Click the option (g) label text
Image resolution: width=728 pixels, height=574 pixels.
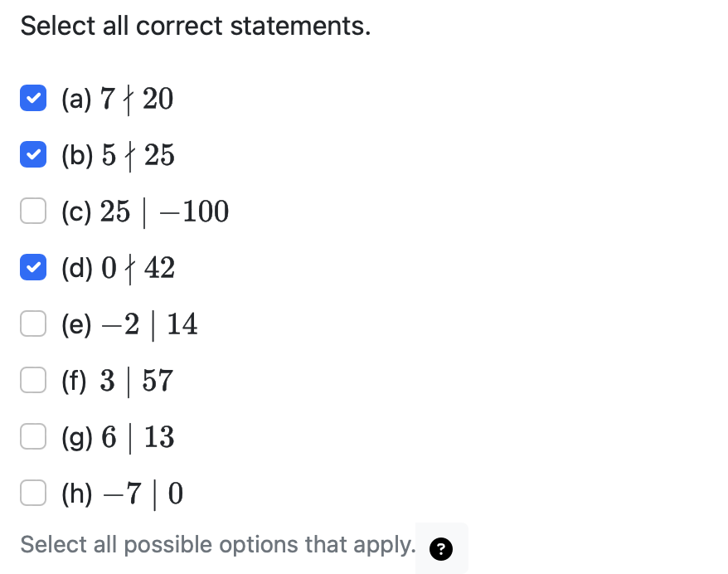coord(116,436)
